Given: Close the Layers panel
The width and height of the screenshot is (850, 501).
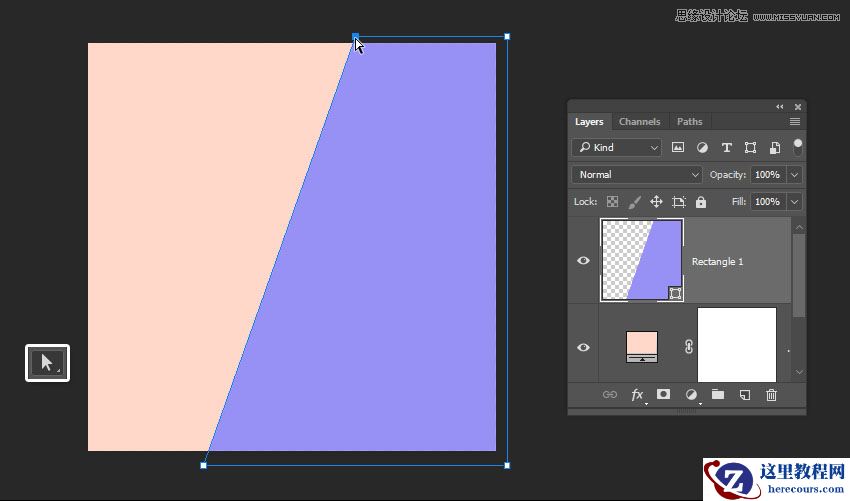Looking at the screenshot, I should [x=797, y=107].
